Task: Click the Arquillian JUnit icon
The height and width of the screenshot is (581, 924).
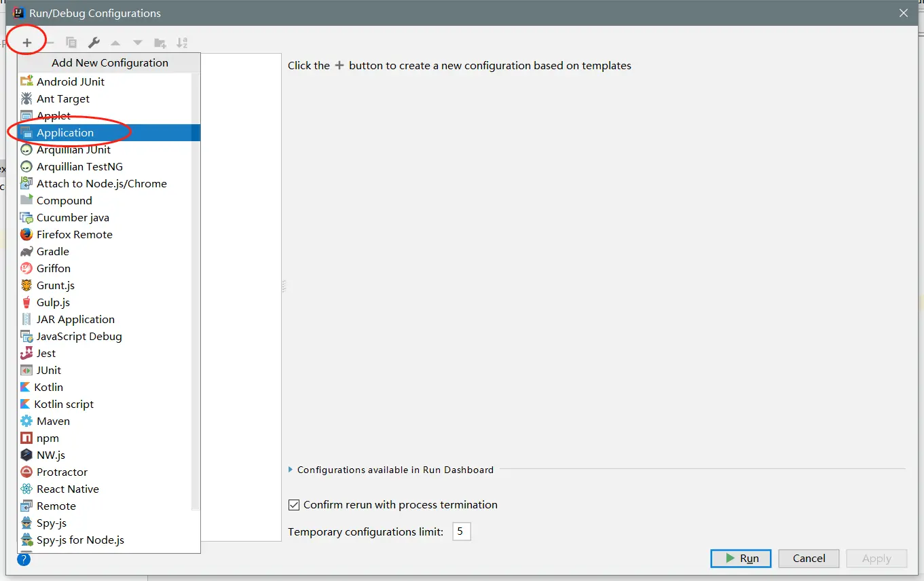Action: pos(26,149)
